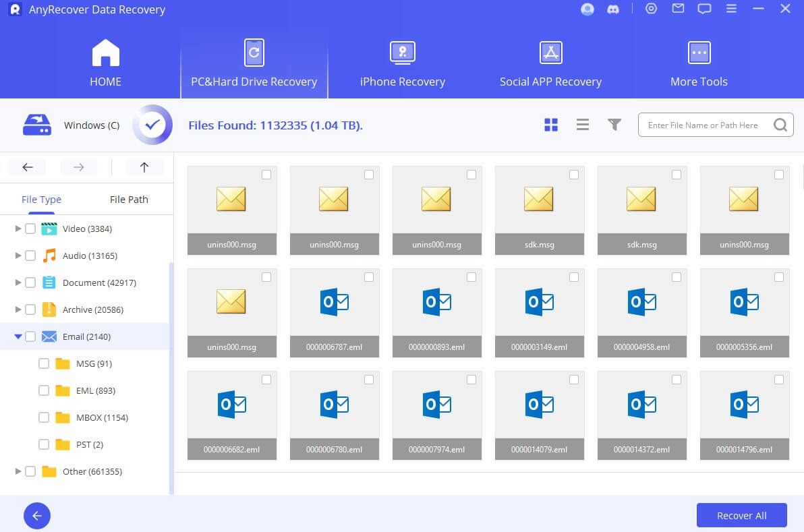Viewport: 804px width, 532px height.
Task: Collapse the Email file type tree
Action: [x=18, y=336]
